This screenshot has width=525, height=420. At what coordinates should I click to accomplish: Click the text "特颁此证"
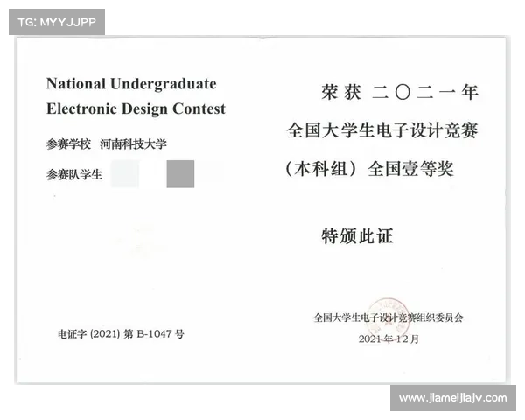click(x=357, y=236)
